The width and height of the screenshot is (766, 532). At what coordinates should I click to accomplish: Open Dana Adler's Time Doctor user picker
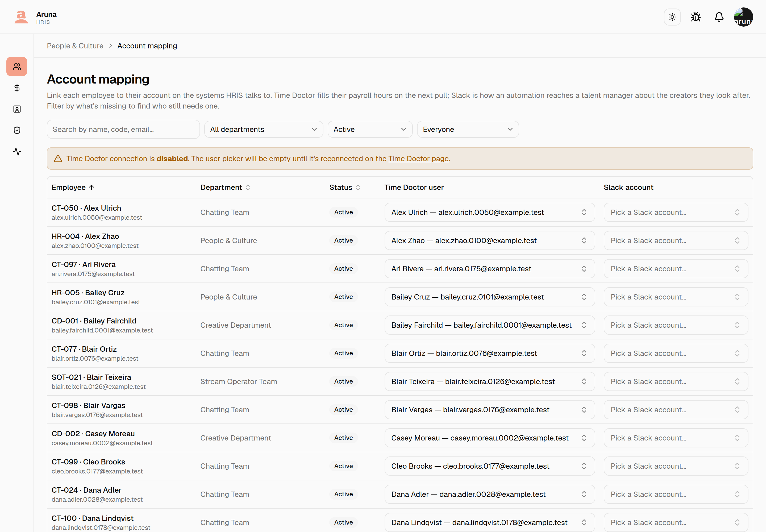[x=489, y=494]
